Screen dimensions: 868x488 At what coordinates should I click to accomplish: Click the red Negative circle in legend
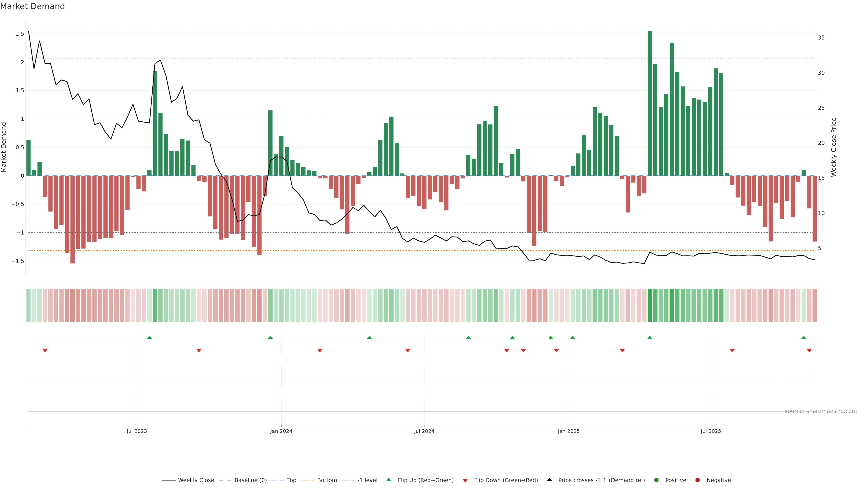pyautogui.click(x=698, y=480)
